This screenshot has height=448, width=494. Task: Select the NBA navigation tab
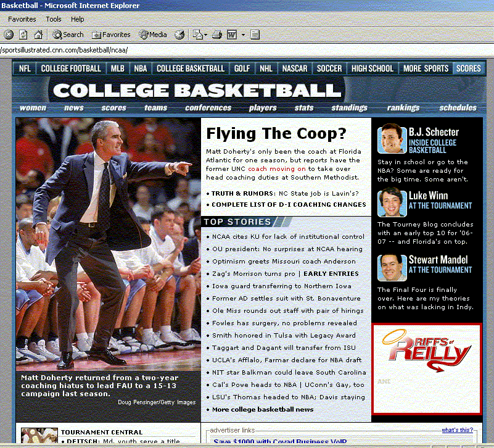coord(141,68)
